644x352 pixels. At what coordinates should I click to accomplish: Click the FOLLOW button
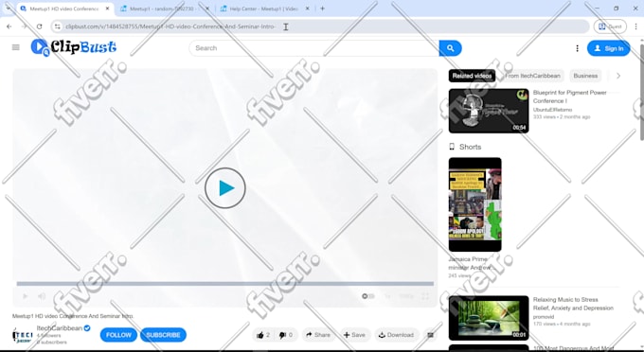(118, 335)
